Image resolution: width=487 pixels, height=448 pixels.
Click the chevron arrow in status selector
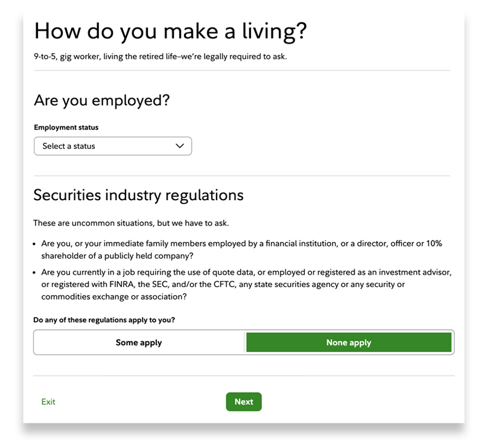tap(179, 146)
